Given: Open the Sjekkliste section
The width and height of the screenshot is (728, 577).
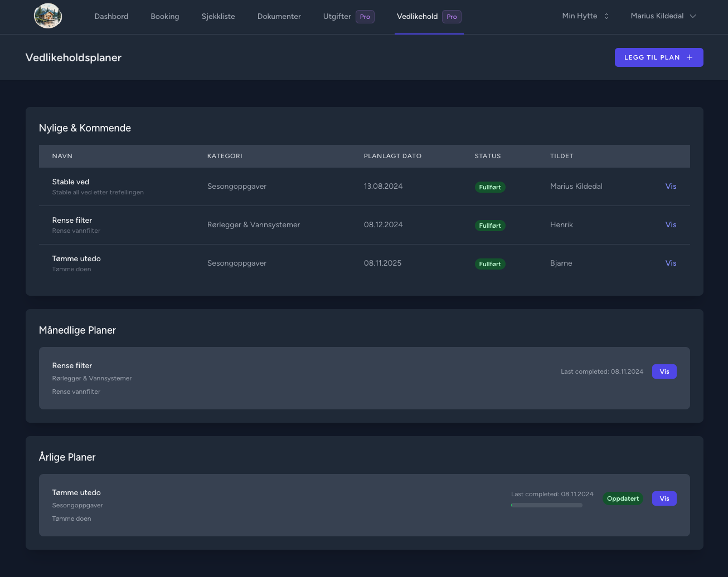Looking at the screenshot, I should (219, 17).
